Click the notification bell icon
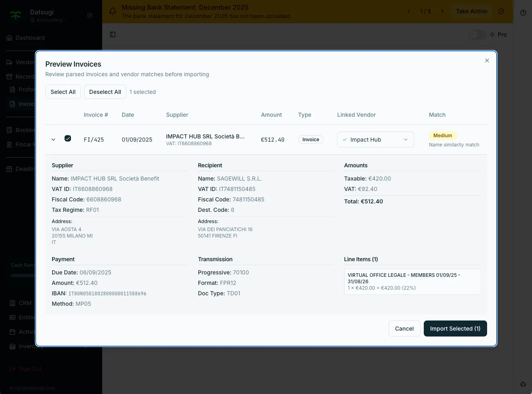The image size is (532, 394). tap(113, 11)
